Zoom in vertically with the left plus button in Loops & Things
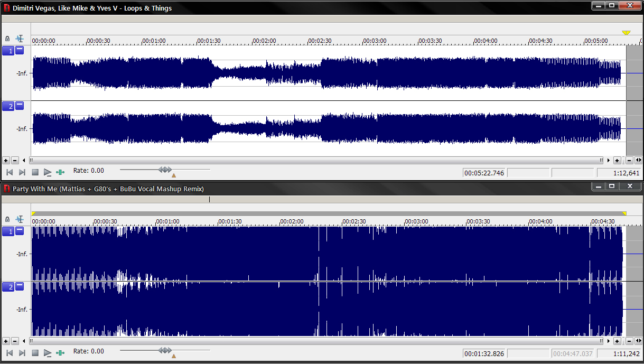Screen dimensions: 644x364 pos(6,160)
